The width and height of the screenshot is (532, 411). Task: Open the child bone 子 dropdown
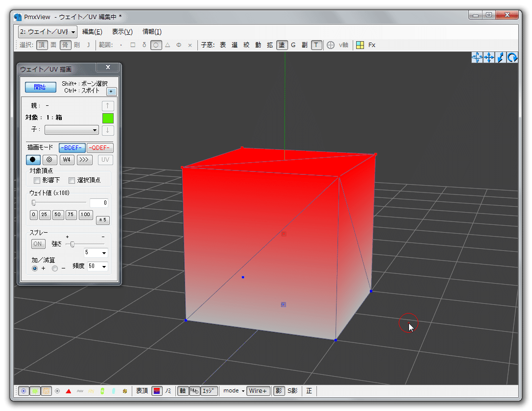pyautogui.click(x=72, y=130)
